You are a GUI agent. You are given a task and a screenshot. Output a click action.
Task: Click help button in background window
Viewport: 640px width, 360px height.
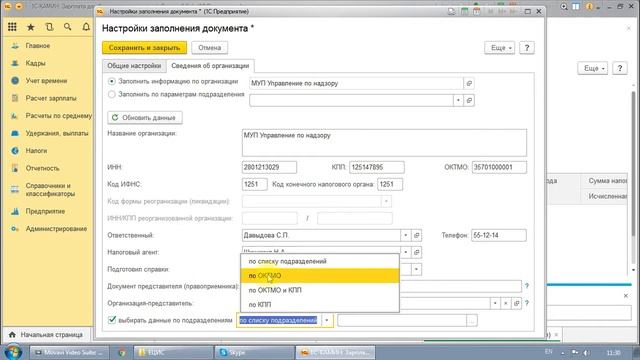620,68
